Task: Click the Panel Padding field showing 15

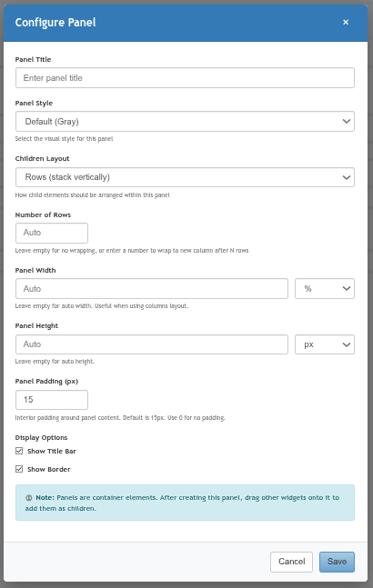Action: tap(52, 400)
